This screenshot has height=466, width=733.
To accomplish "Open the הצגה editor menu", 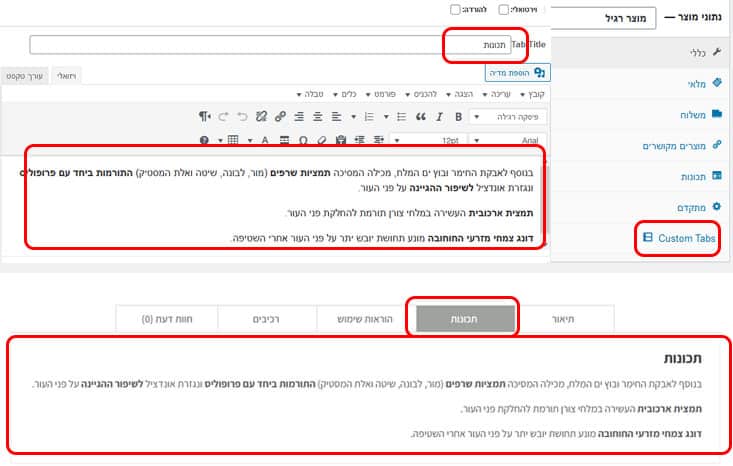I will click(x=460, y=94).
